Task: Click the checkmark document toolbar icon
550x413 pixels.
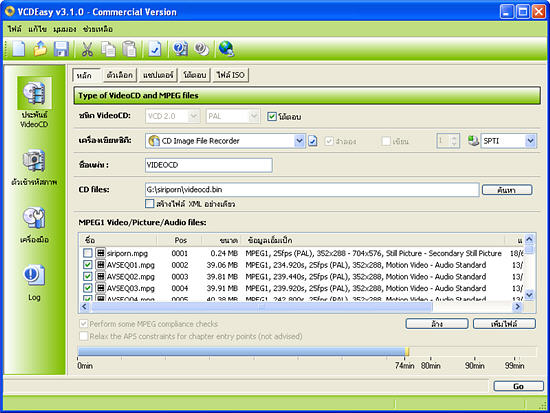Action: pos(154,48)
